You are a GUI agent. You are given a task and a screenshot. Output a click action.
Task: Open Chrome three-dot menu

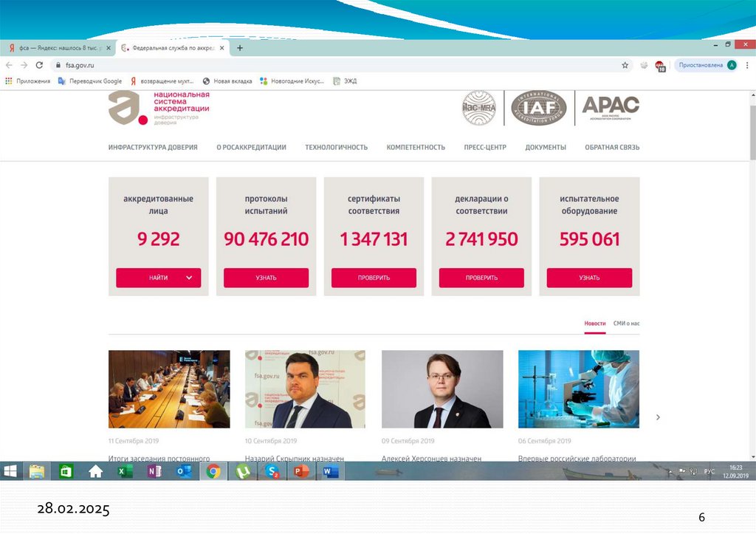[747, 65]
